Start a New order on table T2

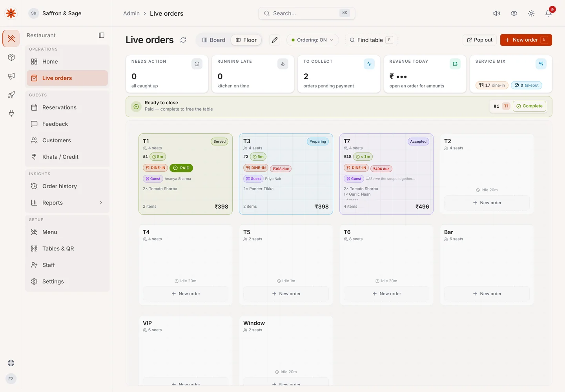point(487,203)
